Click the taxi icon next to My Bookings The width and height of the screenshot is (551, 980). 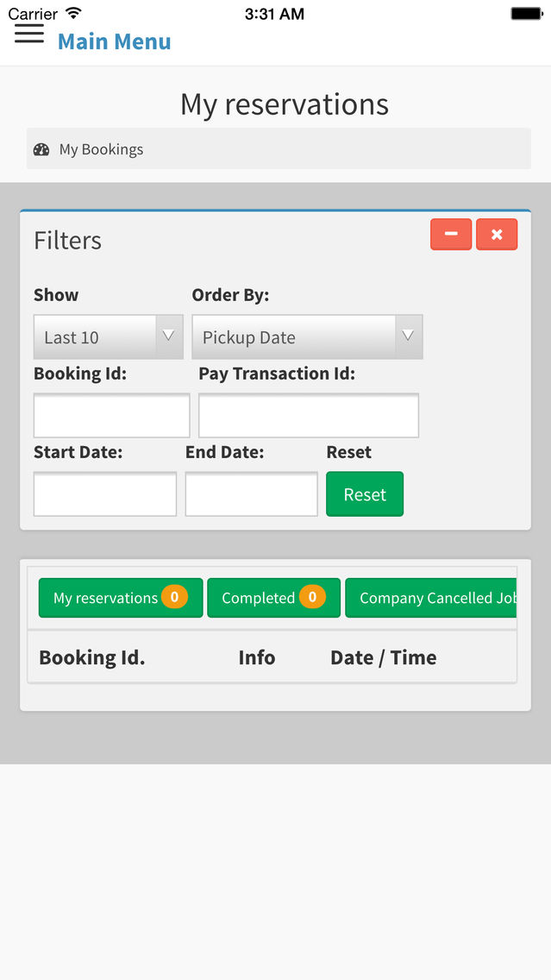click(x=41, y=148)
